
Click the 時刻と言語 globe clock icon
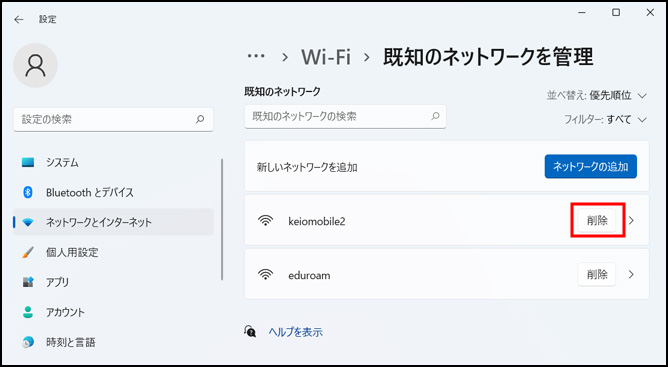tap(28, 342)
